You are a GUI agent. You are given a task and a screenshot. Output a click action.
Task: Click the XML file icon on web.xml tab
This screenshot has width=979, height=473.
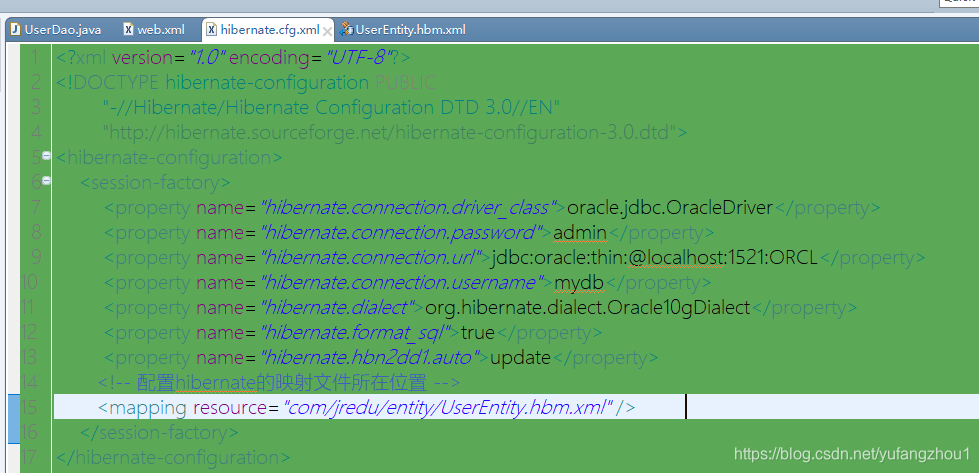[128, 29]
